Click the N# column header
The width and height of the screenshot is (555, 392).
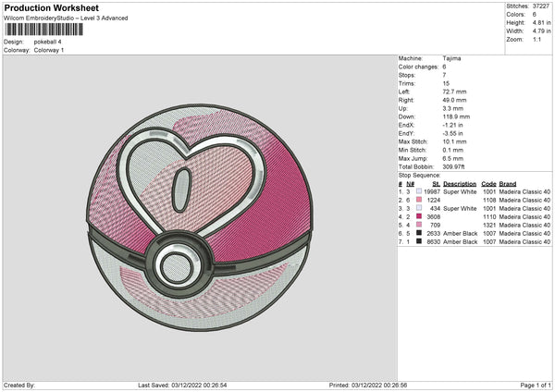click(410, 184)
